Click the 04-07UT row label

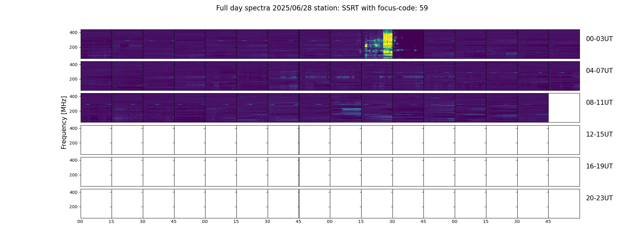[x=599, y=71]
